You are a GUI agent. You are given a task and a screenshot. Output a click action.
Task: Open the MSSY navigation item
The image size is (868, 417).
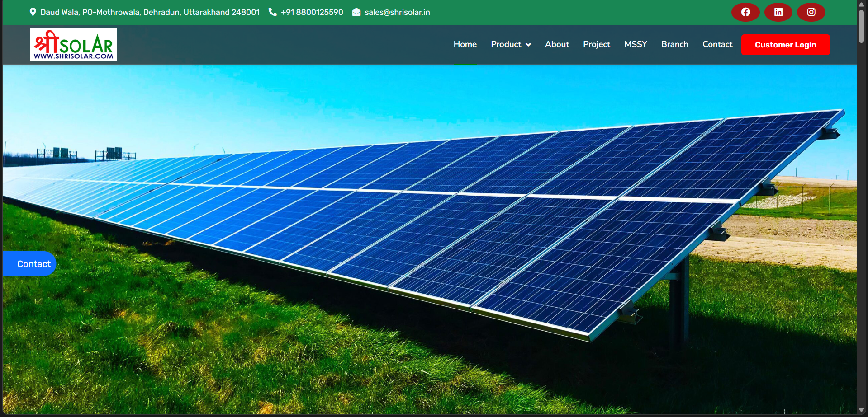click(636, 44)
